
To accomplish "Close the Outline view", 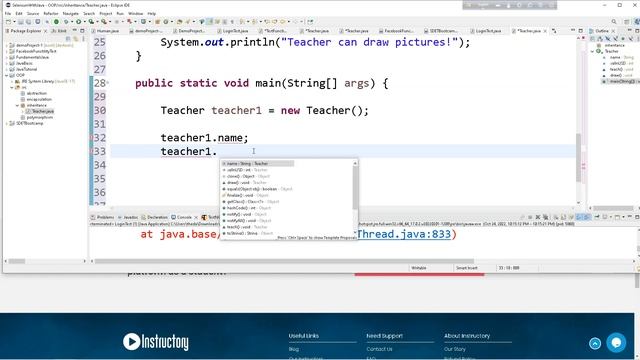I will tap(613, 31).
